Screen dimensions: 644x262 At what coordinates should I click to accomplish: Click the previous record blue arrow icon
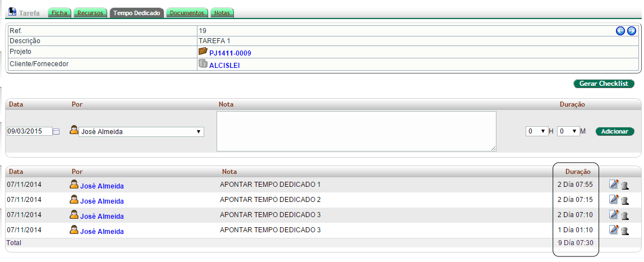point(620,31)
